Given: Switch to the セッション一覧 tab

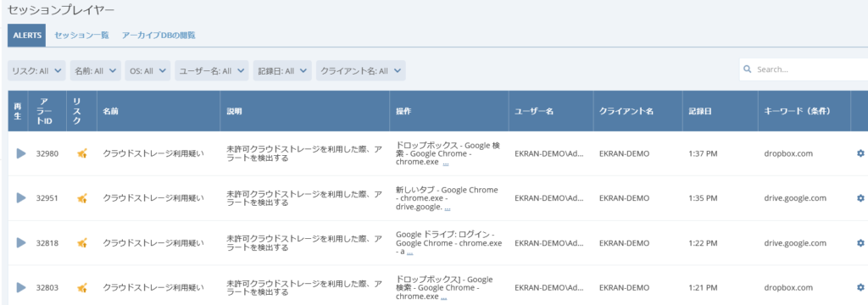Looking at the screenshot, I should (x=81, y=35).
